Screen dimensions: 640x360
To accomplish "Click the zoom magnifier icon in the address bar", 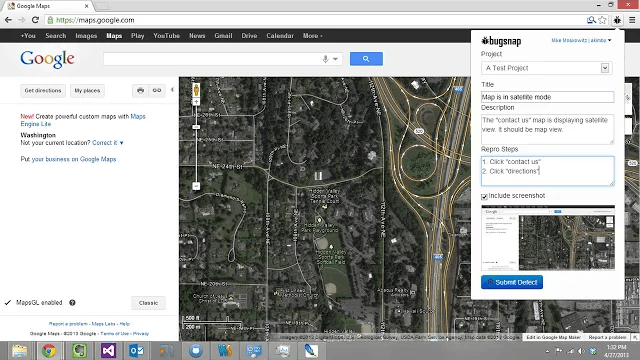I will pos(591,20).
